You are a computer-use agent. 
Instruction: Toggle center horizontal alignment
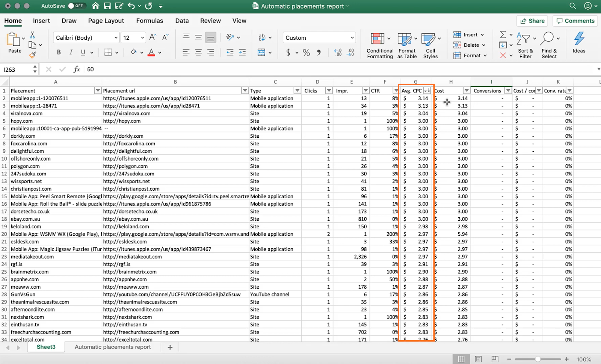[x=198, y=53]
